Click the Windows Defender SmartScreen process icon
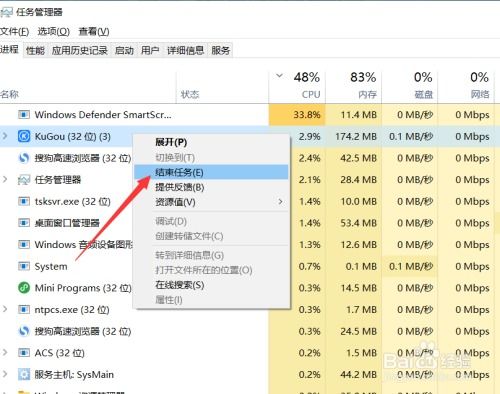500x394 pixels. click(x=24, y=115)
